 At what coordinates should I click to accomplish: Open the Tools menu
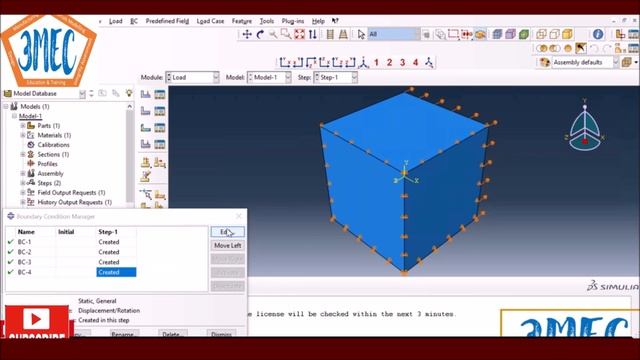point(267,21)
